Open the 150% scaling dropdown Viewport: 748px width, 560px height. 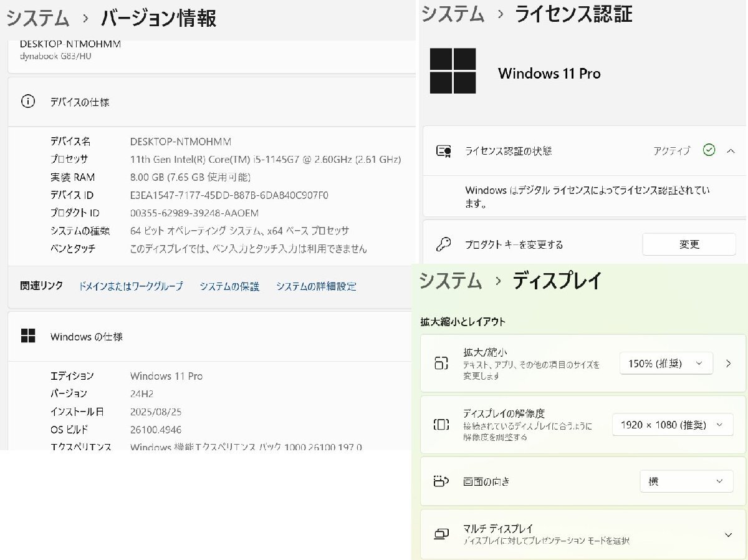coord(666,363)
